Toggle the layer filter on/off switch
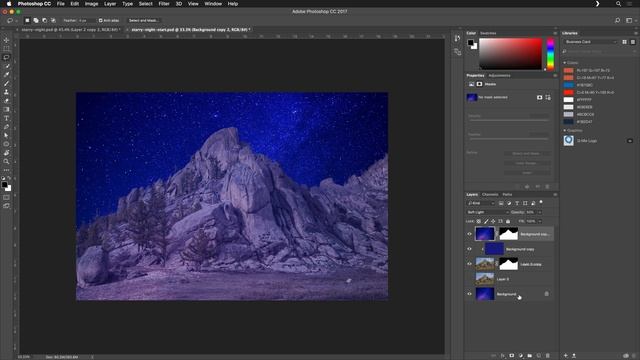This screenshot has width=640, height=360. [x=541, y=202]
